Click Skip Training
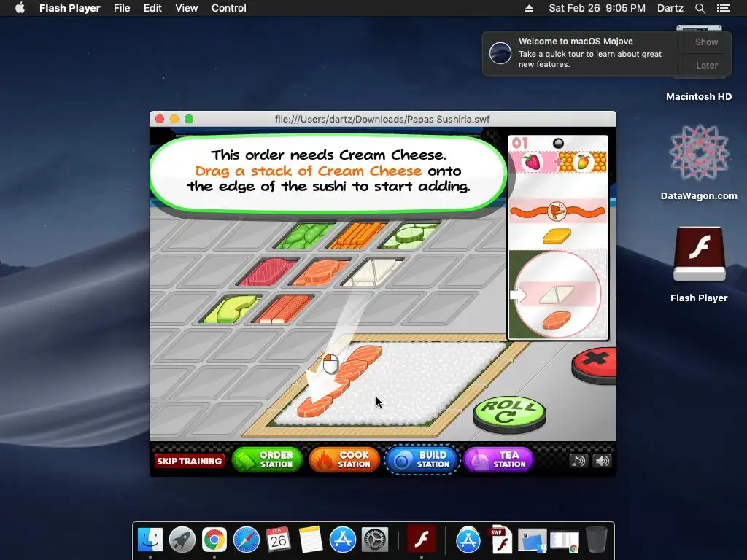This screenshot has width=747, height=560. tap(190, 461)
